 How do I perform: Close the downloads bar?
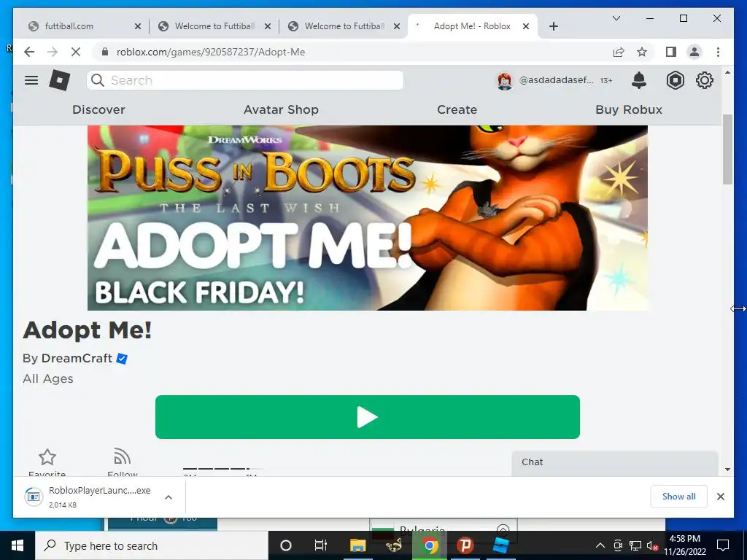click(721, 497)
